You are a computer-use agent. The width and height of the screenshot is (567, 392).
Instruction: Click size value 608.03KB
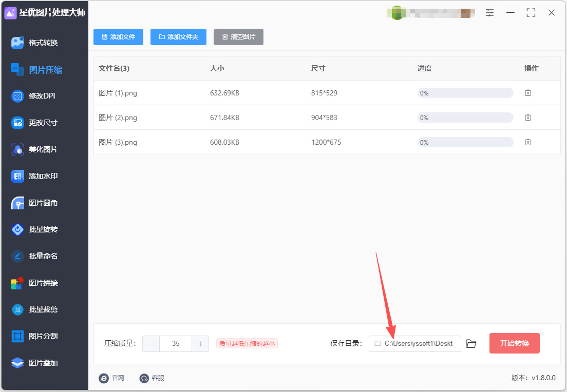coord(224,142)
